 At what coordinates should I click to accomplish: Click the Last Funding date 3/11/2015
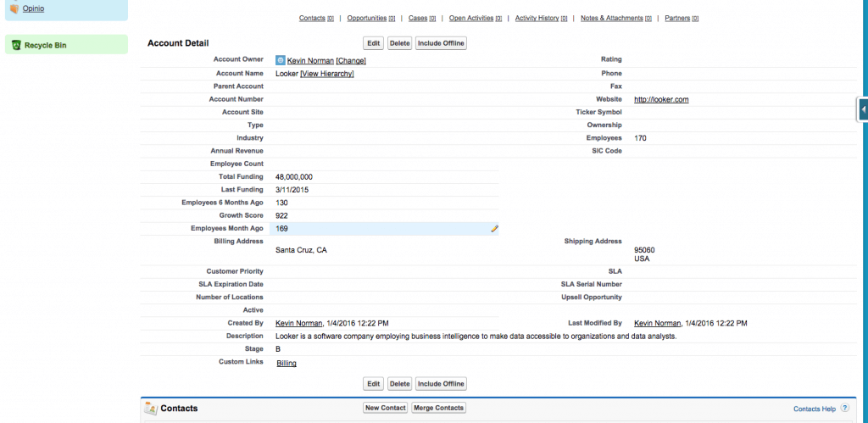292,190
